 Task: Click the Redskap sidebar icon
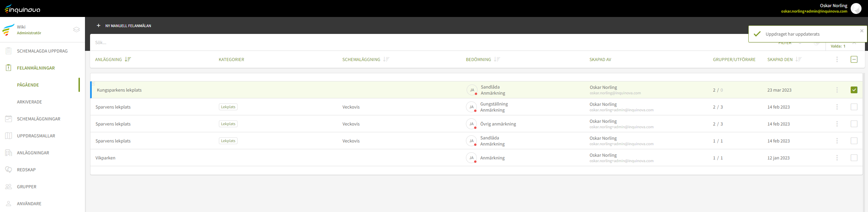[8, 170]
